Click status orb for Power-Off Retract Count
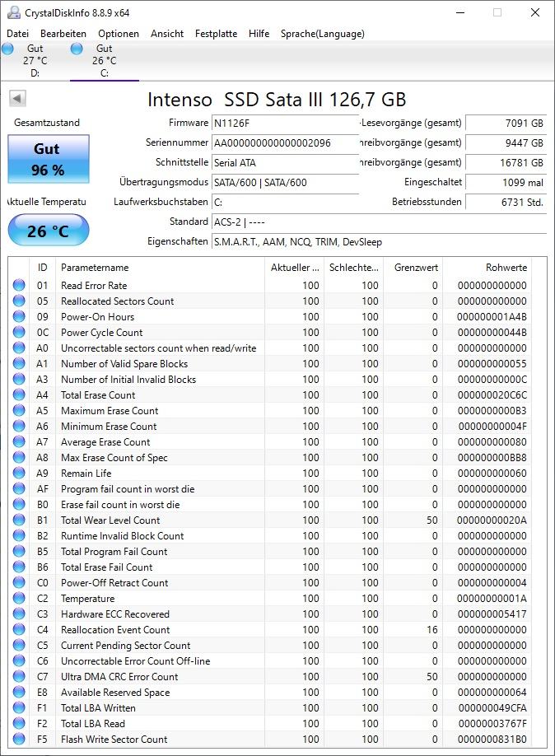Screen dimensions: 555x756 click(x=19, y=582)
